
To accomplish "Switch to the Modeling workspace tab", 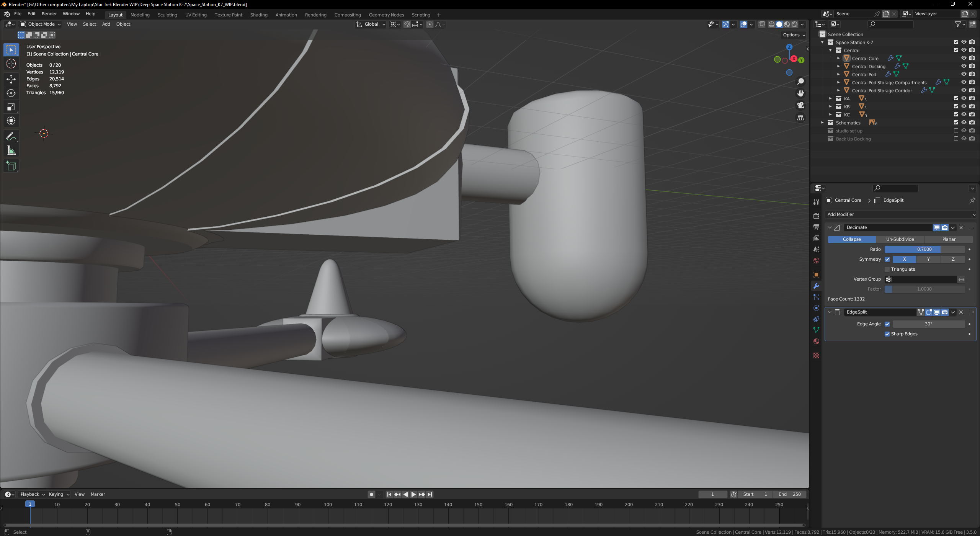I will point(140,15).
